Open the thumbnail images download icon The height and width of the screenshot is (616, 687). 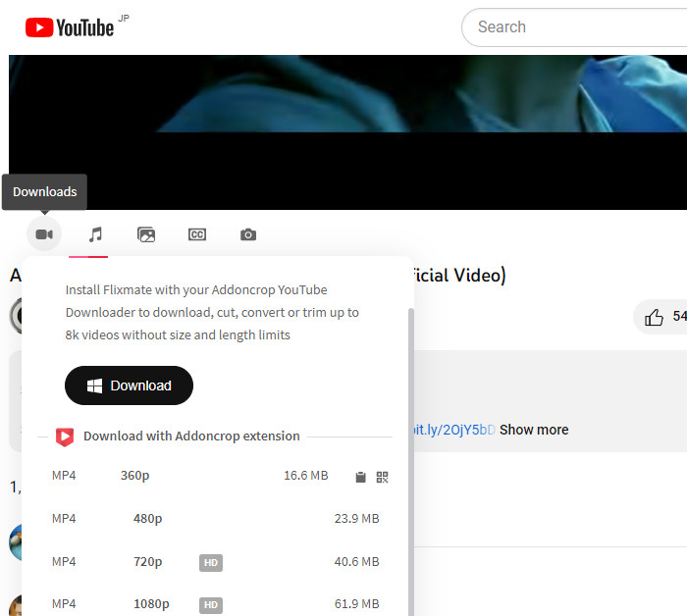146,234
